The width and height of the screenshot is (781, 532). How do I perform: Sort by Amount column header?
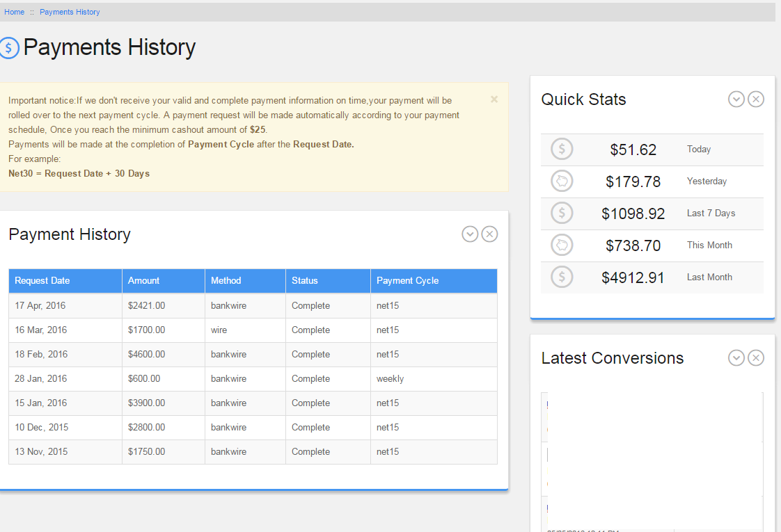coord(143,281)
